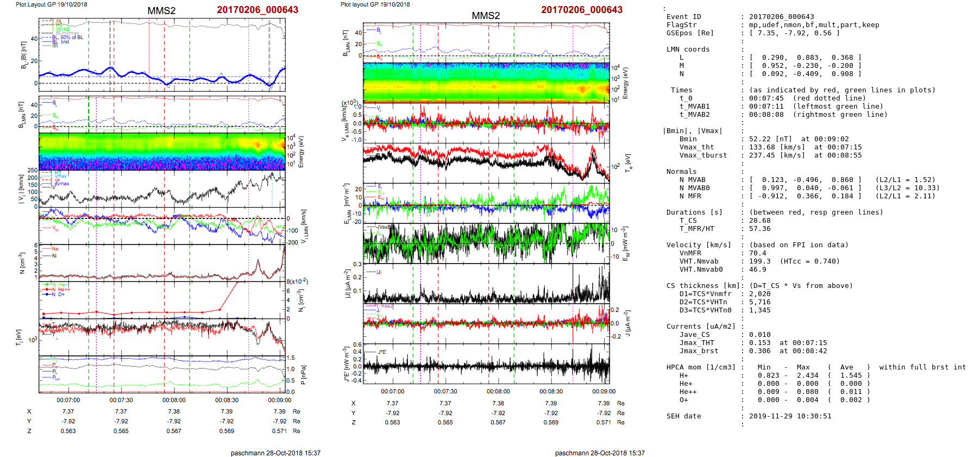Click the MMS2 title of the right plot
The image size is (980, 457).
[486, 16]
